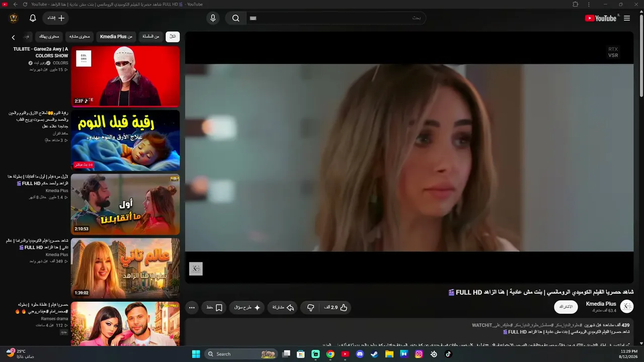Screen dimensions: 644x362
Task: Open the 'أول ما أتقابلنا' movie thumbnail
Action: pos(125,204)
